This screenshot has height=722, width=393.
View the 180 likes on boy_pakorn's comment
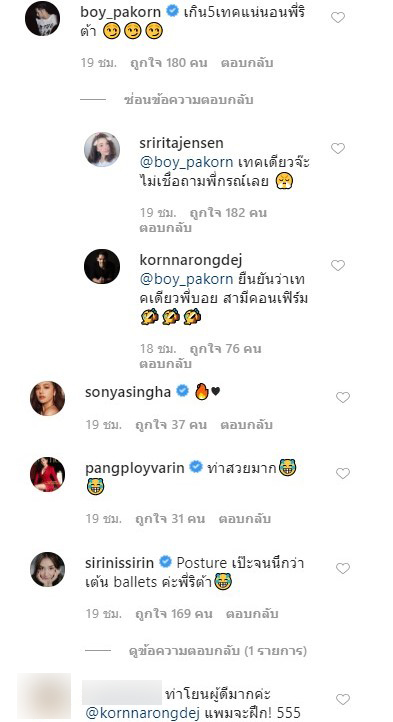(171, 63)
